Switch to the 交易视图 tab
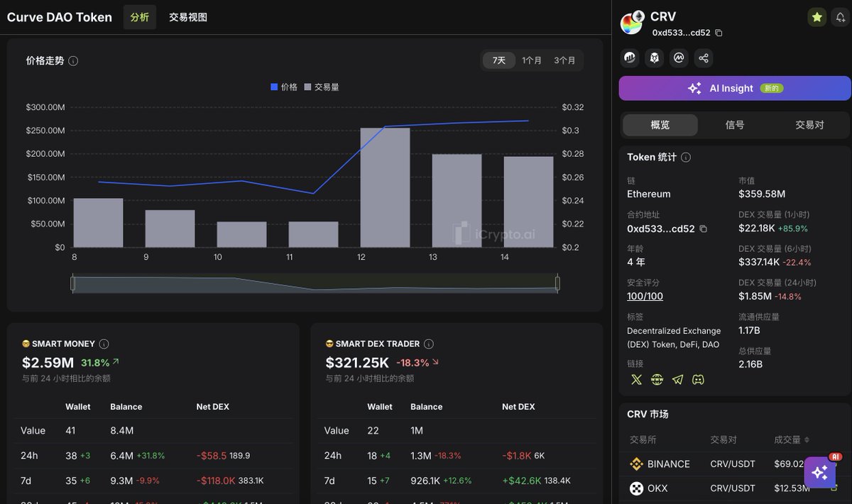Image resolution: width=852 pixels, height=504 pixels. coord(188,17)
